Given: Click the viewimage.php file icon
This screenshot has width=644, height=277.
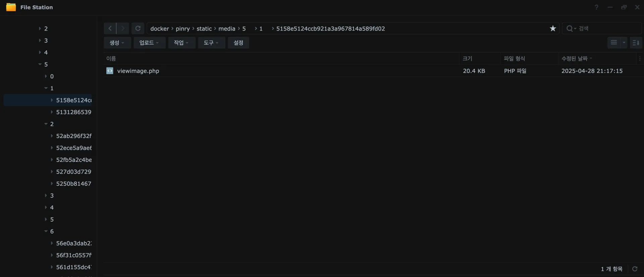Looking at the screenshot, I should coord(110,71).
